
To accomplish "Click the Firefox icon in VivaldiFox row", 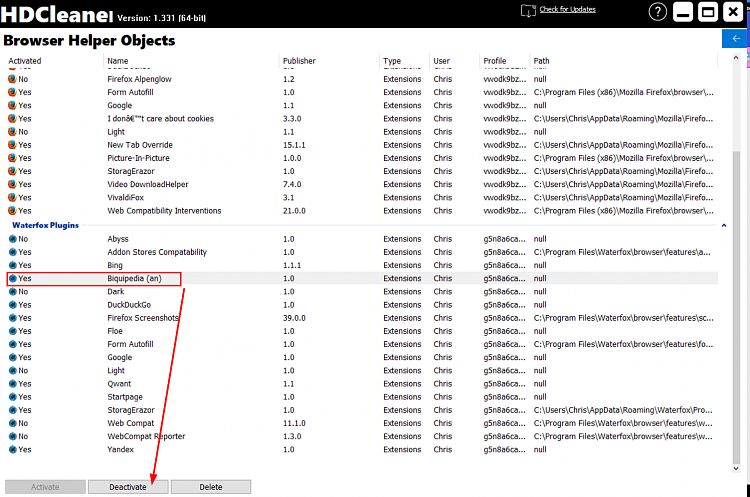I will (12, 197).
